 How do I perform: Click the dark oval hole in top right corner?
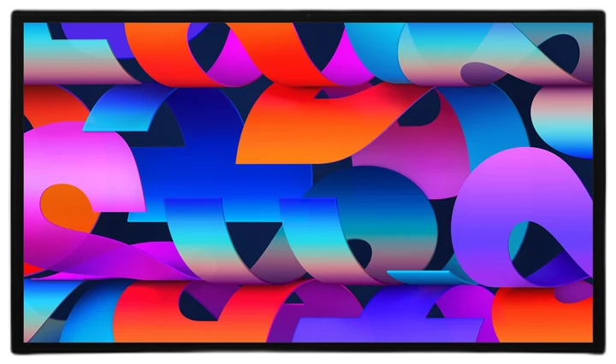click(x=562, y=53)
